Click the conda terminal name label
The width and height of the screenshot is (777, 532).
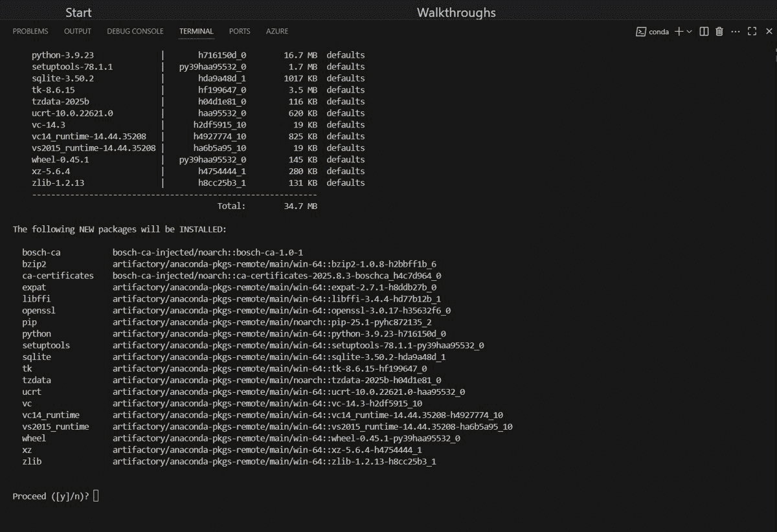tap(659, 31)
